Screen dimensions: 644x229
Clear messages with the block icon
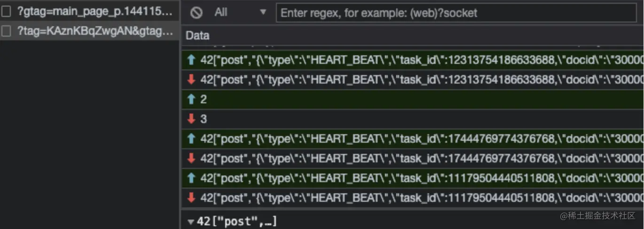tap(196, 13)
